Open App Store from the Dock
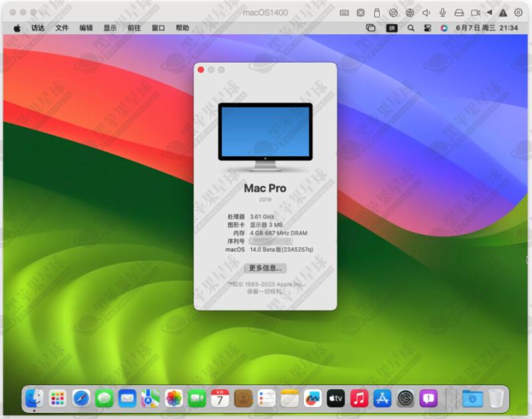This screenshot has height=419, width=532. click(382, 398)
